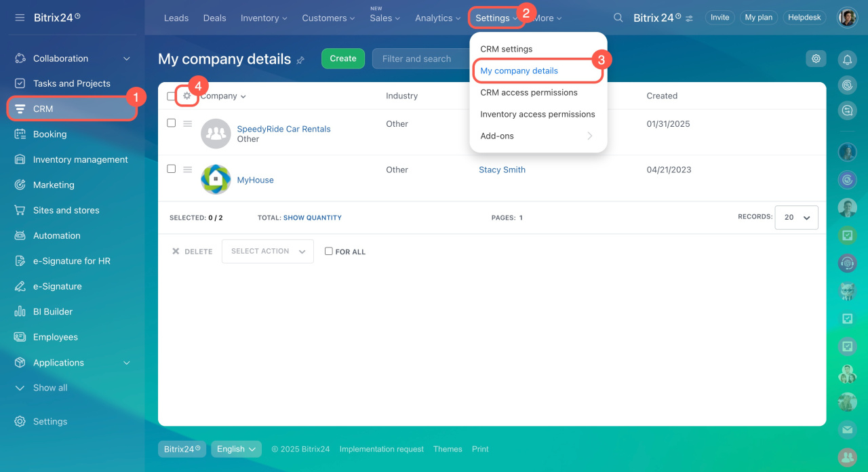The height and width of the screenshot is (472, 868).
Task: Open the hamburger menu beside the Bitrix24 logo
Action: [x=20, y=18]
